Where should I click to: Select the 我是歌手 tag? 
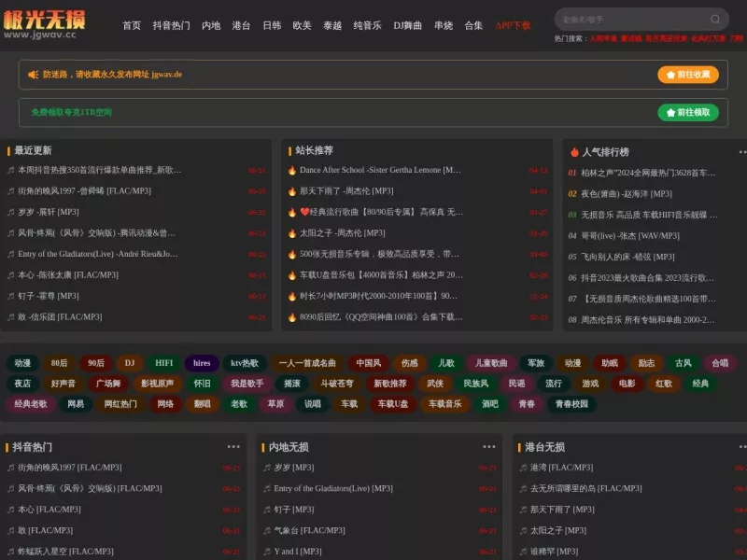(247, 384)
